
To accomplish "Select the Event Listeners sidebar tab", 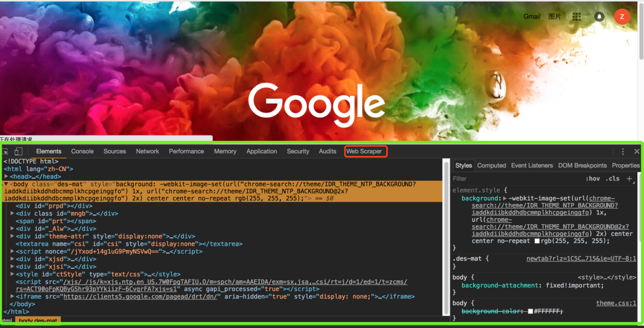I will point(532,166).
